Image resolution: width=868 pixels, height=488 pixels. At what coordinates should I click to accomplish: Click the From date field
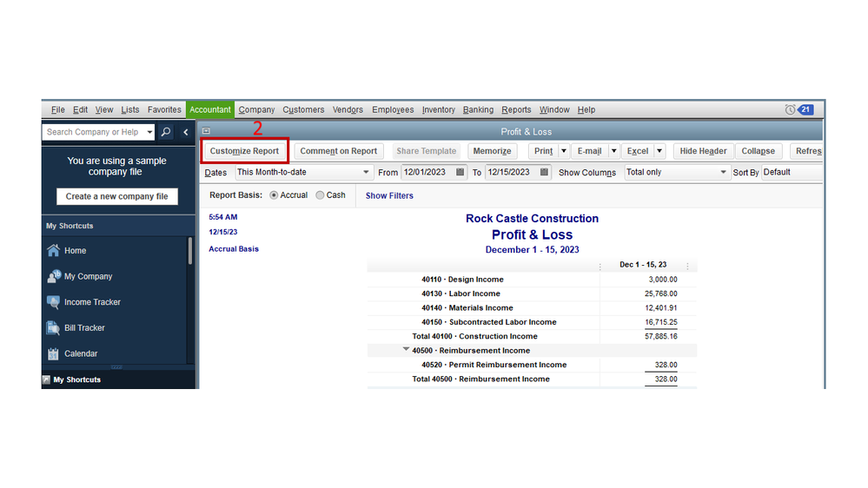coord(427,172)
